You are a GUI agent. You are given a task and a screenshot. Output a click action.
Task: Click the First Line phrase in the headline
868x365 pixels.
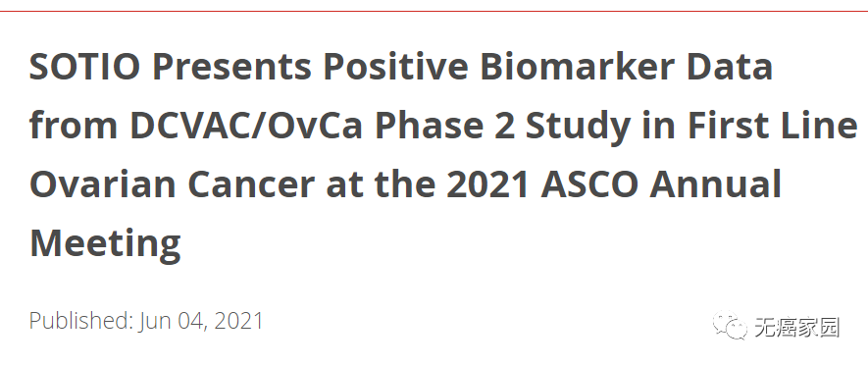coord(773,126)
